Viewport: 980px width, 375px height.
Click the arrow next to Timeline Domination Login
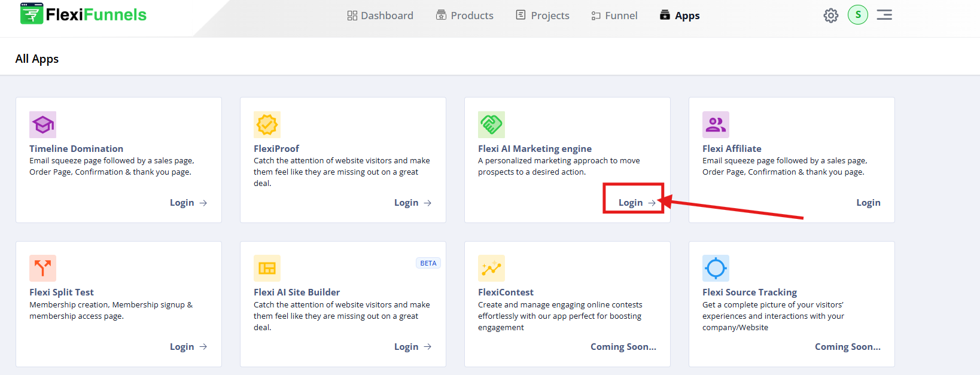click(203, 203)
